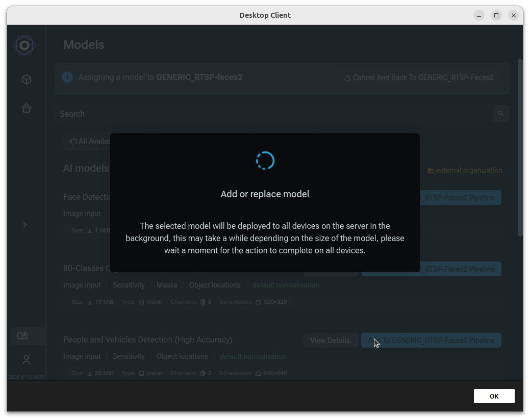Click 'Object locations' in People and Vehicles row

(x=182, y=356)
